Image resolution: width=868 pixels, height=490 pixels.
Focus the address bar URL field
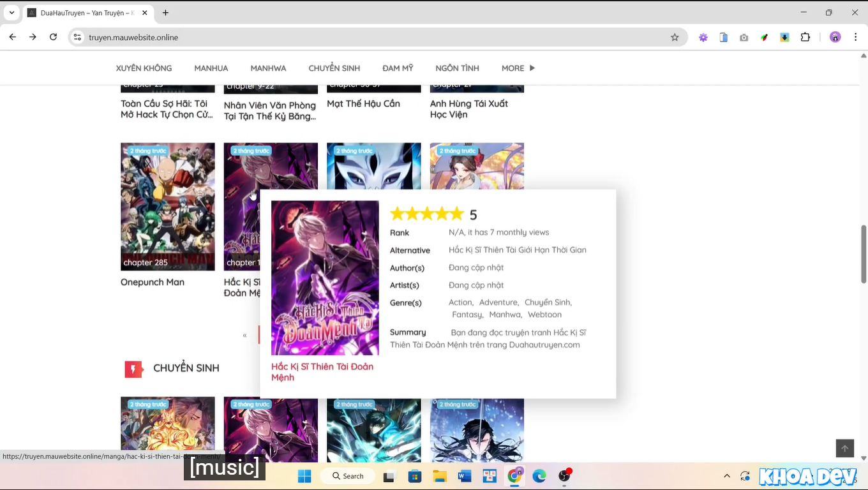coord(377,37)
